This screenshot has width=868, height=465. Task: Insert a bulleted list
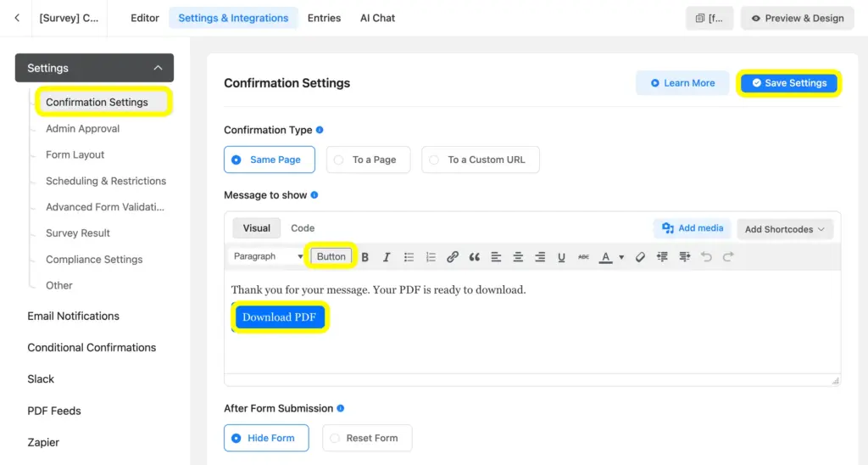[409, 256]
